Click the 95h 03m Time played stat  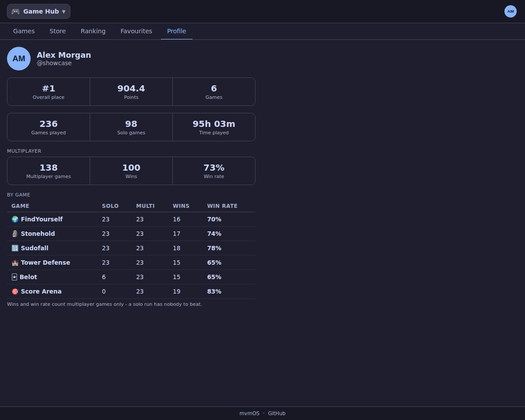click(214, 127)
